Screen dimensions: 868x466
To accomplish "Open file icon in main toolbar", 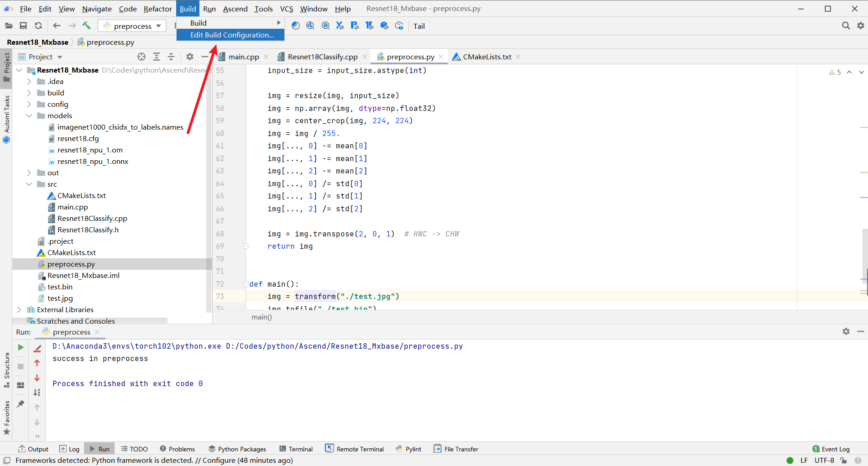I will (x=9, y=26).
